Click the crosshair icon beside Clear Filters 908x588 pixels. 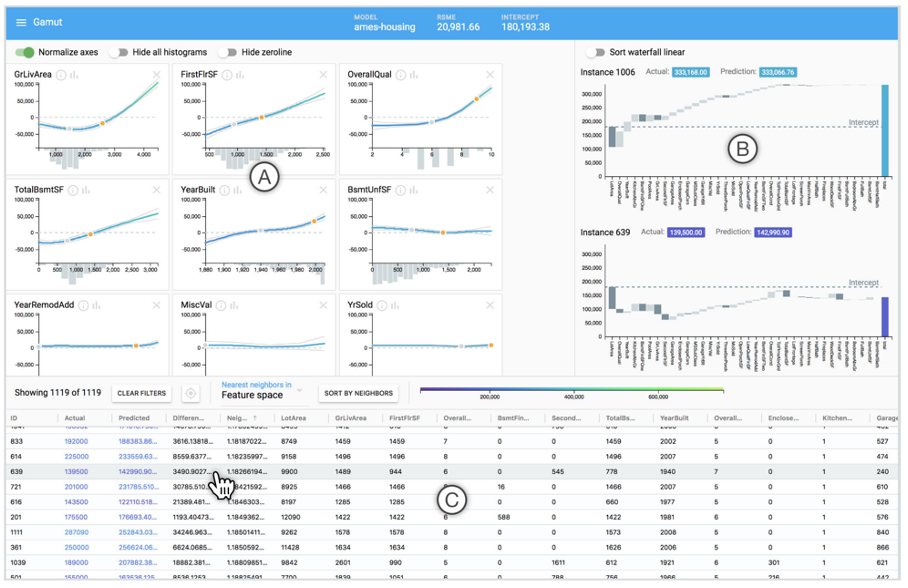coord(191,394)
